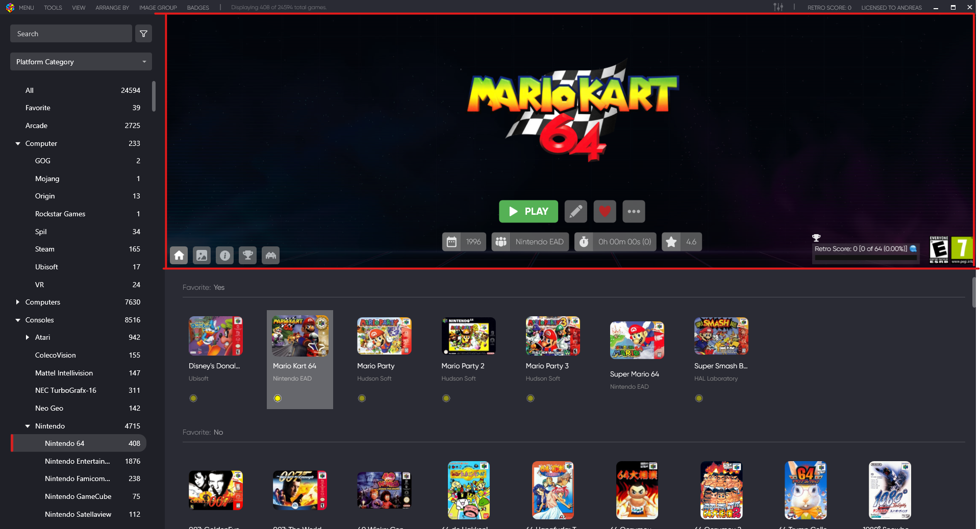980x529 pixels.
Task: Click badge dot under Mario Party tile
Action: pos(362,398)
